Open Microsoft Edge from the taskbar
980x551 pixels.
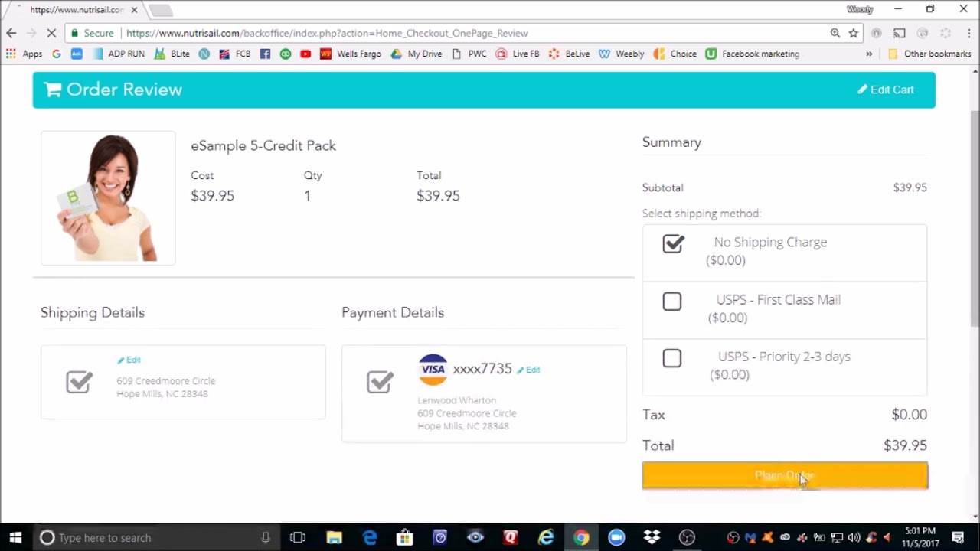tap(370, 537)
